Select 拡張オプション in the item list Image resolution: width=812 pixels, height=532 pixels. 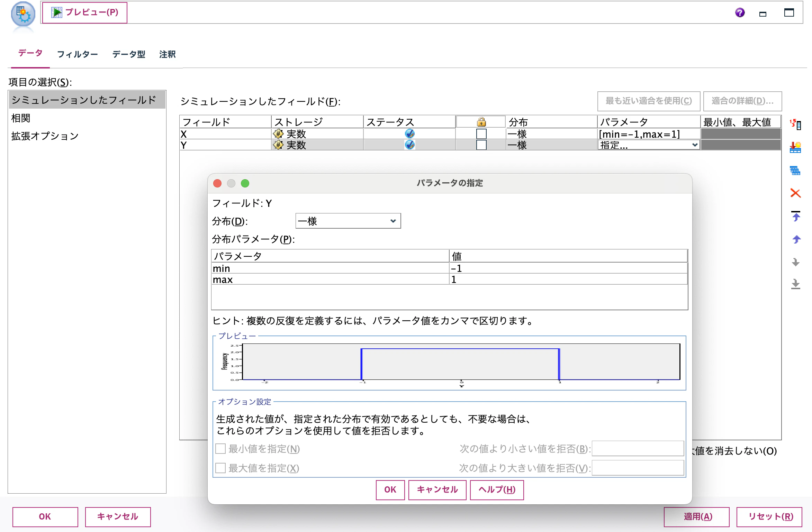tap(87, 136)
